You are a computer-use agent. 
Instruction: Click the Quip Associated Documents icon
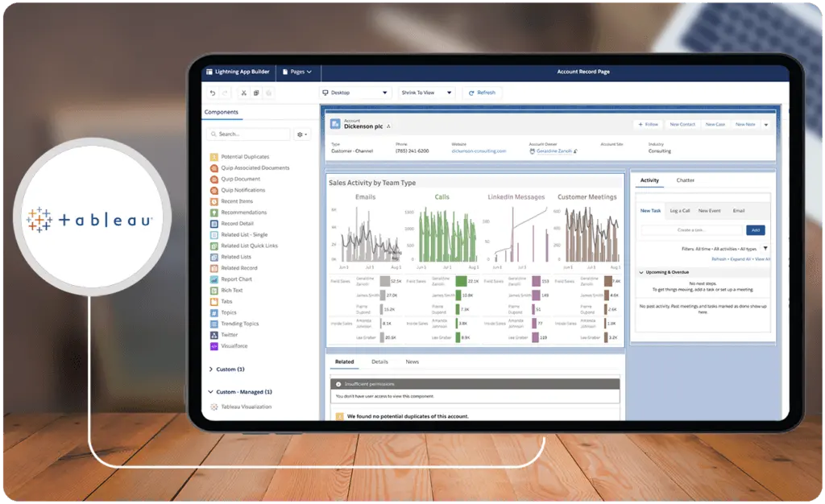click(x=214, y=168)
